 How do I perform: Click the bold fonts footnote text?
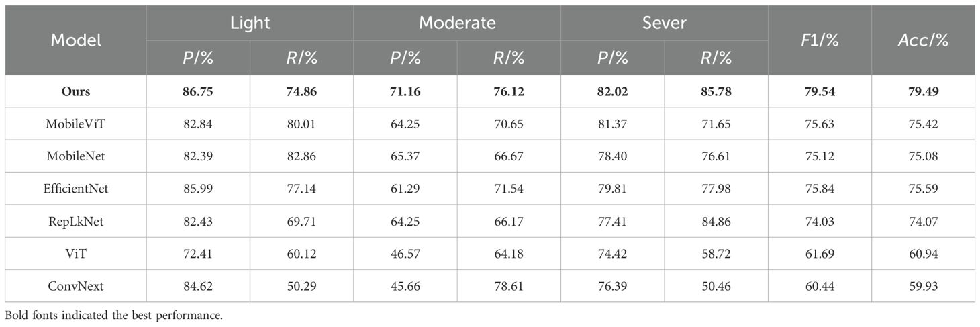[x=113, y=314]
